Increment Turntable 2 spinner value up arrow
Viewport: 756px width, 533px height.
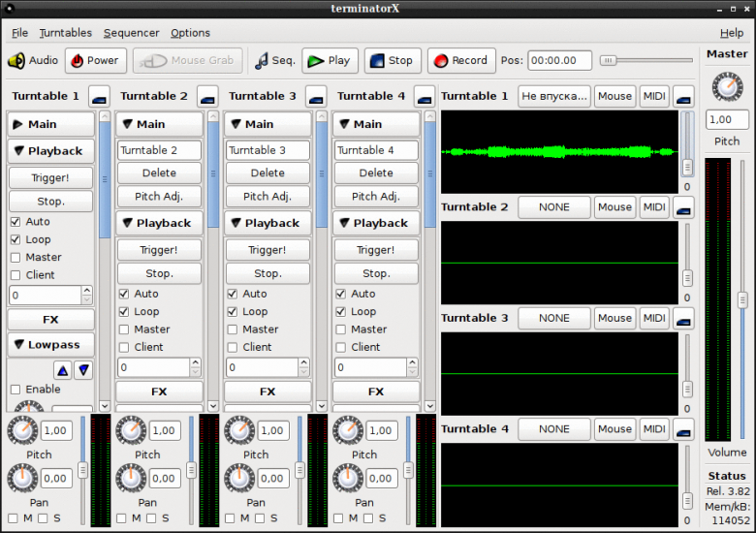click(x=195, y=362)
